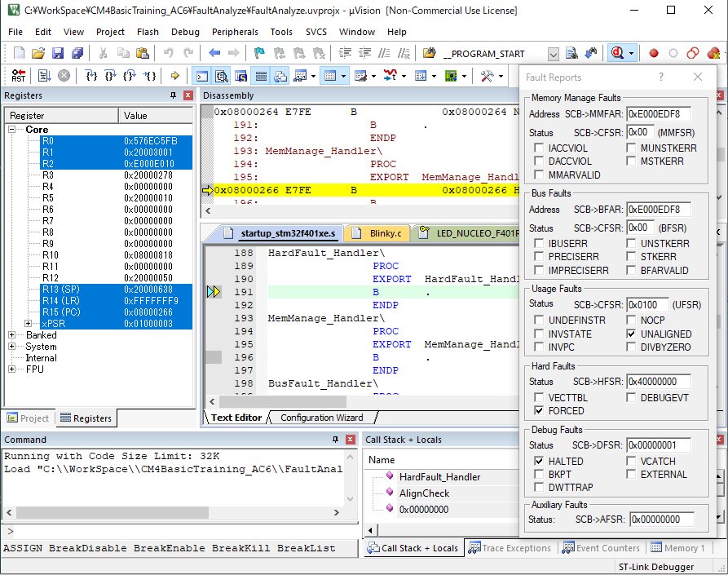Viewport: 728px width, 575px height.
Task: Click the Navigate Backwards blue arrow
Action: [x=214, y=53]
